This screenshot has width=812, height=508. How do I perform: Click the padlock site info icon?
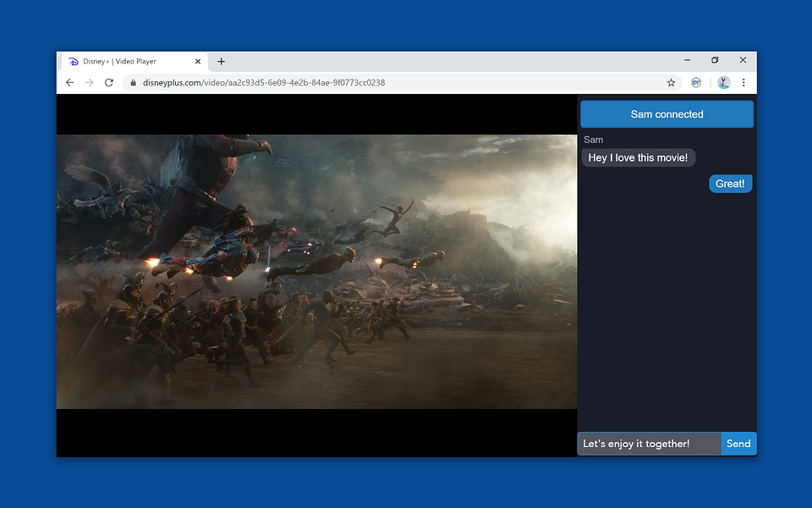click(x=132, y=83)
